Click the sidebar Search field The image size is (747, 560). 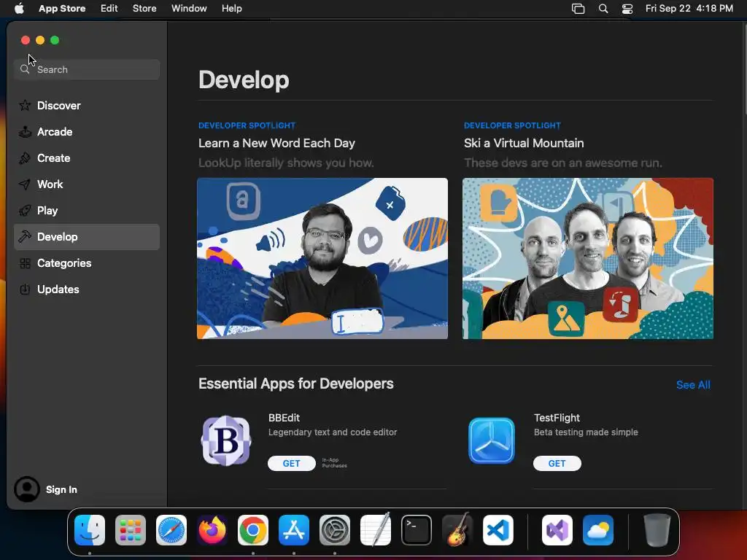pyautogui.click(x=87, y=69)
